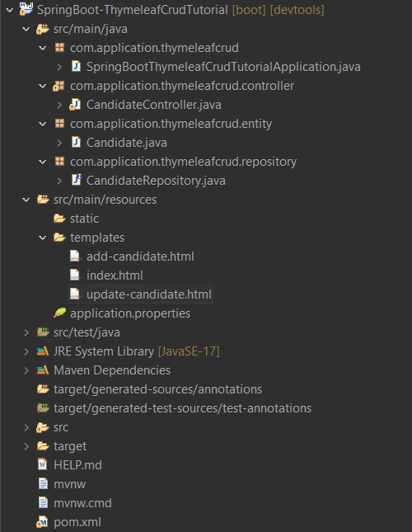Select application.properties file name
This screenshot has width=412, height=532.
[x=130, y=313]
